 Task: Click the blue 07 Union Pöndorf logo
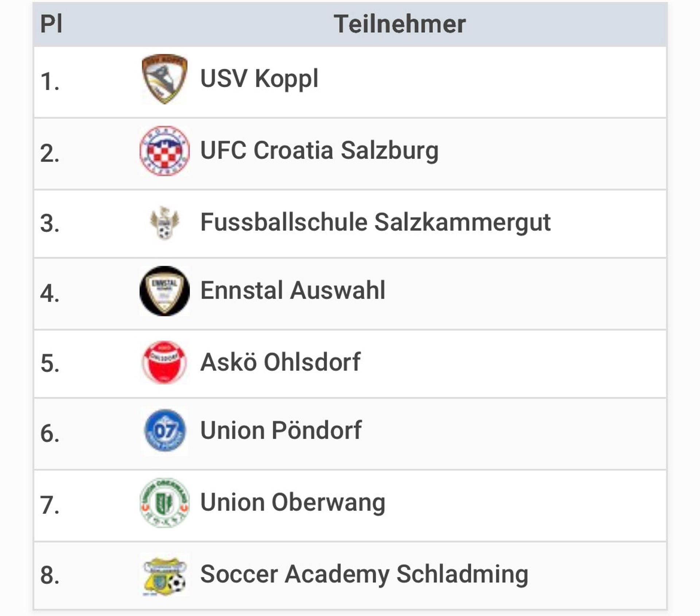164,431
